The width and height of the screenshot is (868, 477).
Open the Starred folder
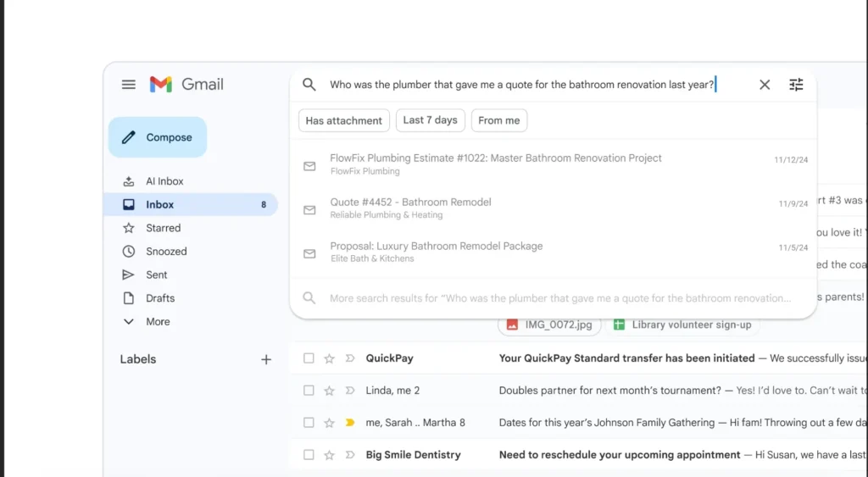click(x=163, y=228)
